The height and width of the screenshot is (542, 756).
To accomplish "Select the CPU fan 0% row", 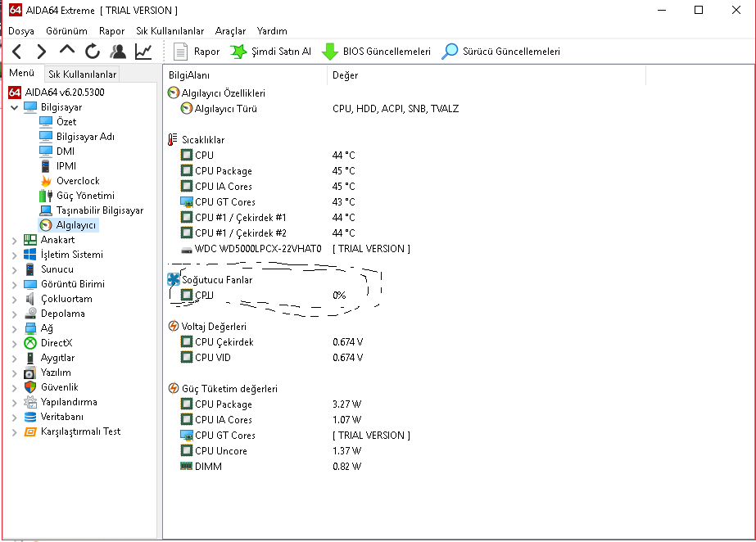I will [x=263, y=296].
